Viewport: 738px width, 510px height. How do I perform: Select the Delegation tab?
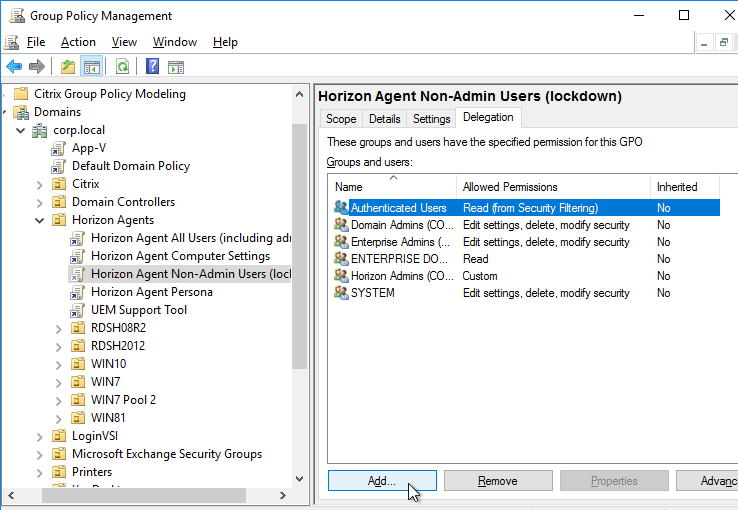click(488, 117)
